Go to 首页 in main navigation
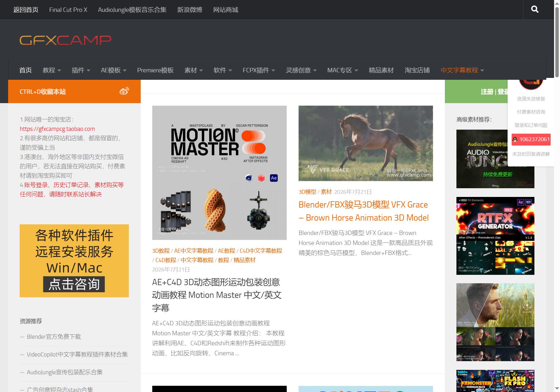Image resolution: width=560 pixels, height=392 pixels. 26,70
